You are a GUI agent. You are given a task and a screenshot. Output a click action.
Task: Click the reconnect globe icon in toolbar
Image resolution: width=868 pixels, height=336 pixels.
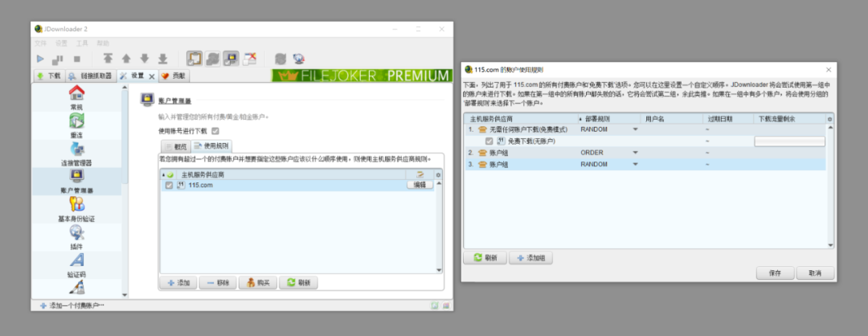300,59
